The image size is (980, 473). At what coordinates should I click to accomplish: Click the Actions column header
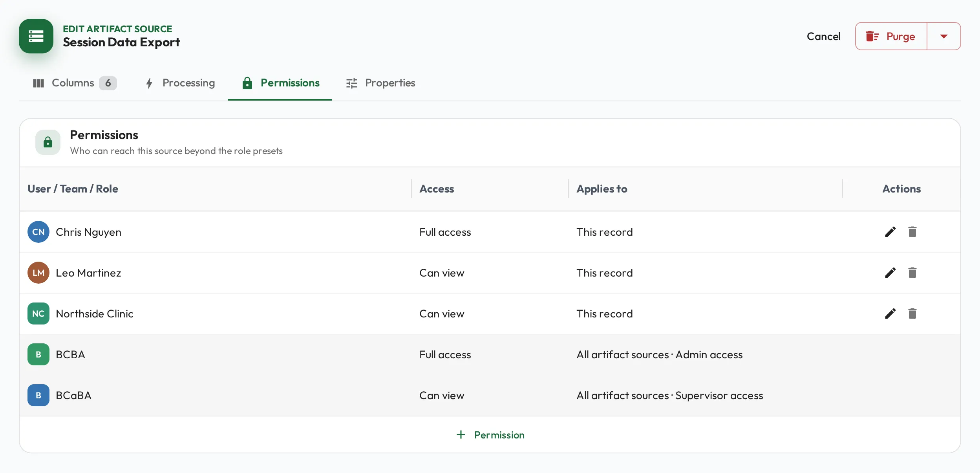pyautogui.click(x=901, y=189)
